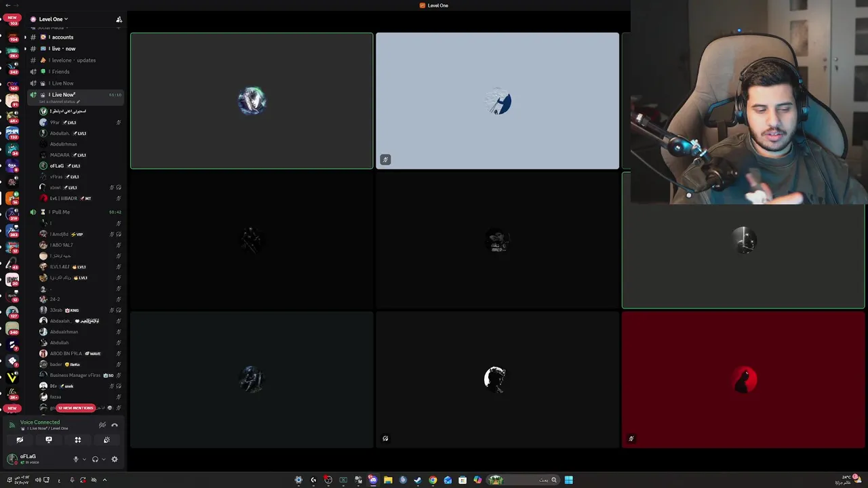Show hidden tray icons chevron
This screenshot has width=868, height=488.
click(104, 480)
